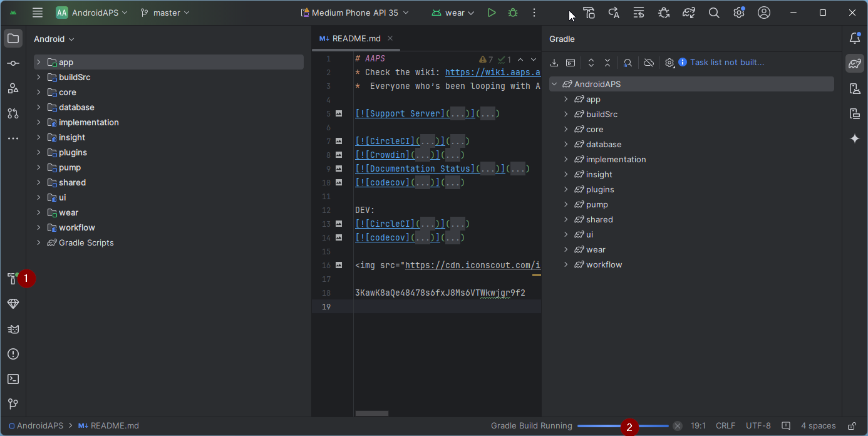The height and width of the screenshot is (436, 868).
Task: Expand all Gradle tree nodes
Action: (591, 63)
